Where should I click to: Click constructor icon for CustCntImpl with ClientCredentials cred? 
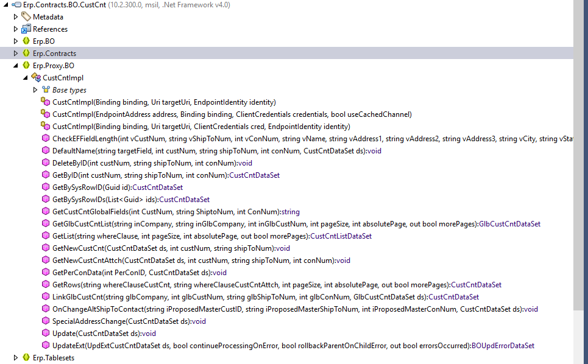tap(45, 126)
